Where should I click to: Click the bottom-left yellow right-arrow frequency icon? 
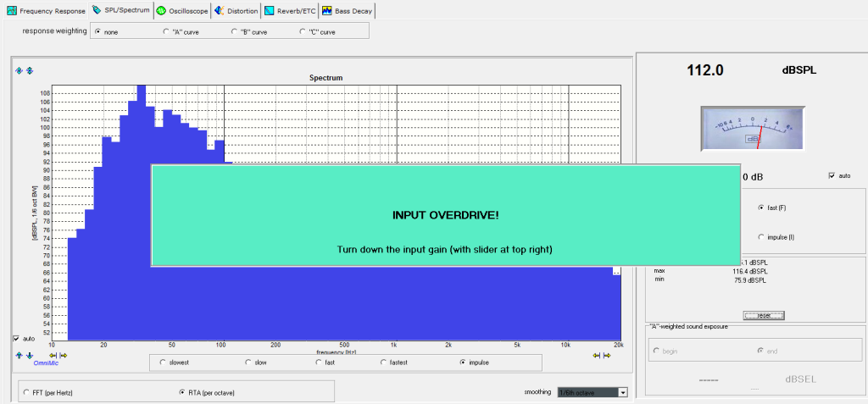(x=63, y=356)
